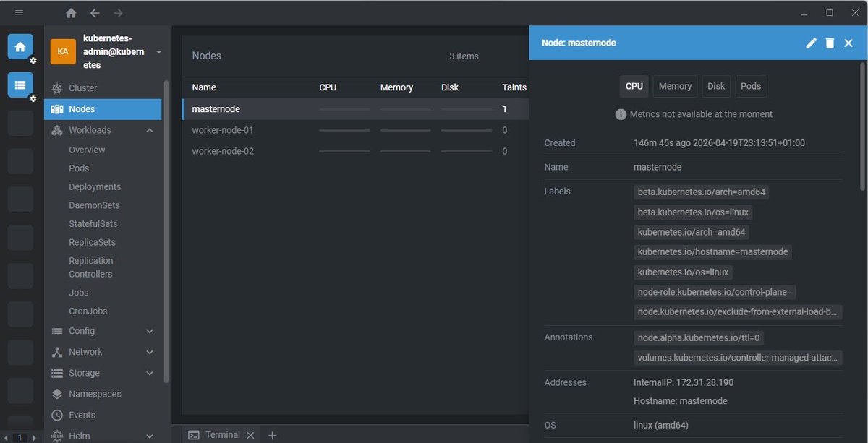Click the KA user avatar badge
Image resolution: width=868 pixels, height=443 pixels.
(x=62, y=51)
